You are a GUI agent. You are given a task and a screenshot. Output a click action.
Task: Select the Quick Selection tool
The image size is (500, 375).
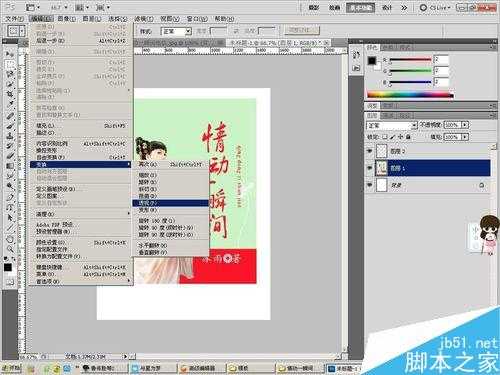(x=10, y=84)
